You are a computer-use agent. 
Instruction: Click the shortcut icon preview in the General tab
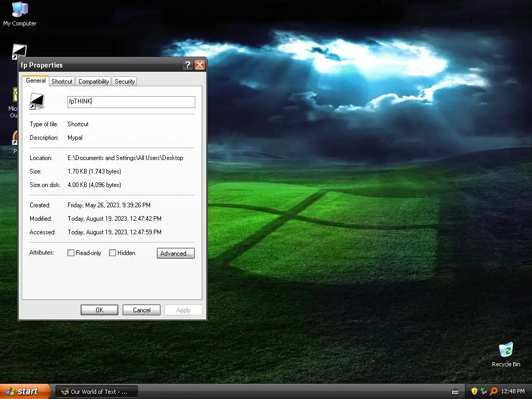(37, 101)
